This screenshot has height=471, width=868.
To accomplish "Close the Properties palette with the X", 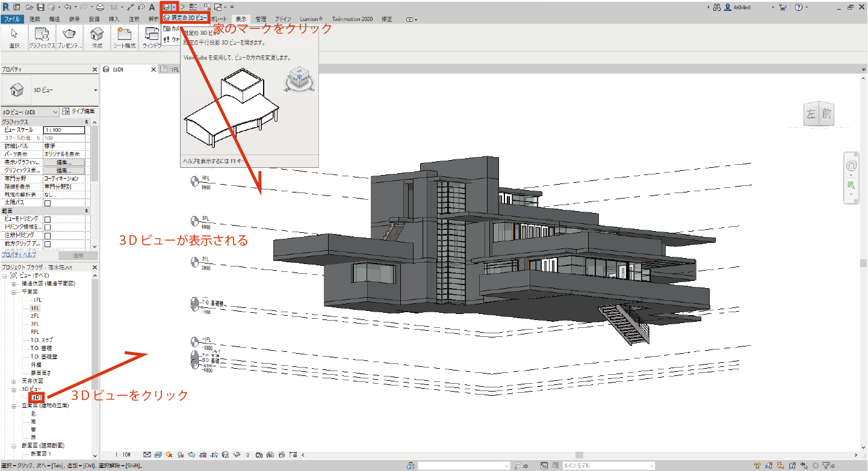I will click(x=94, y=70).
